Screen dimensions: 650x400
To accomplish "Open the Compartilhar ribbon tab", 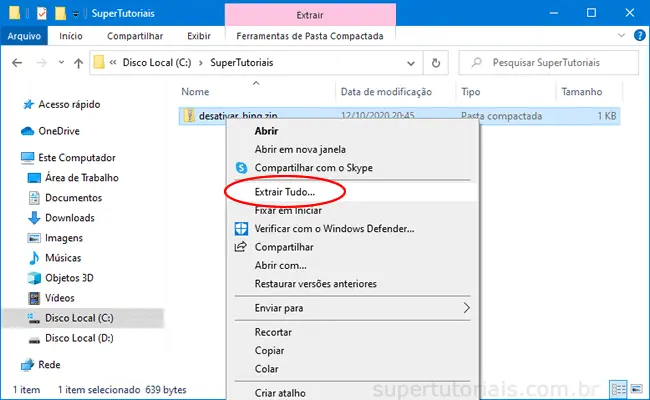I will (x=134, y=37).
